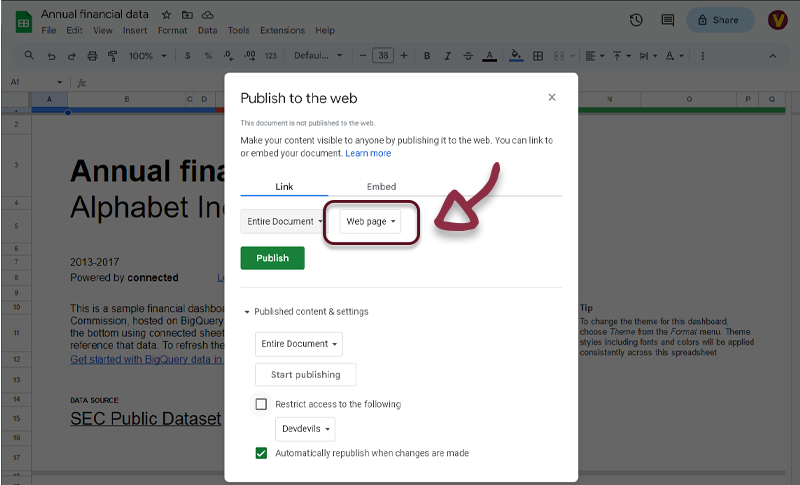Open the comments icon in header

pyautogui.click(x=667, y=20)
